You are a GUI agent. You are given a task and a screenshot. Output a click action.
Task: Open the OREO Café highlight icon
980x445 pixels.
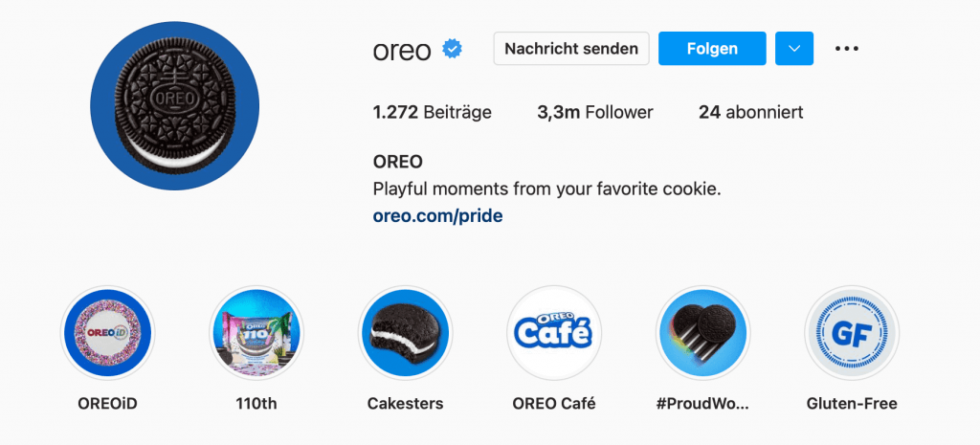pos(554,333)
